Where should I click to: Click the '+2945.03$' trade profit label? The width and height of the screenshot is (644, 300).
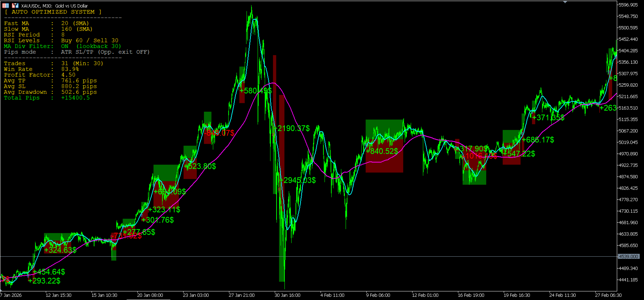(298, 180)
